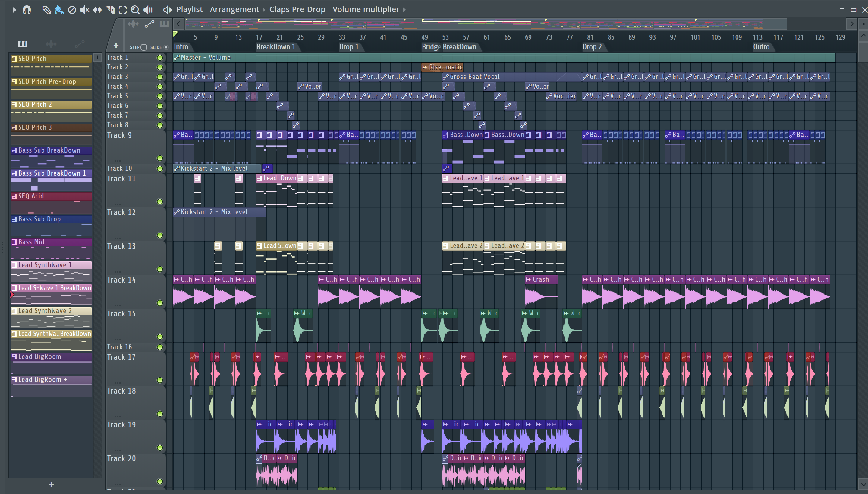Click the Master - Volume automation clip
This screenshot has height=494, width=868.
(x=504, y=58)
